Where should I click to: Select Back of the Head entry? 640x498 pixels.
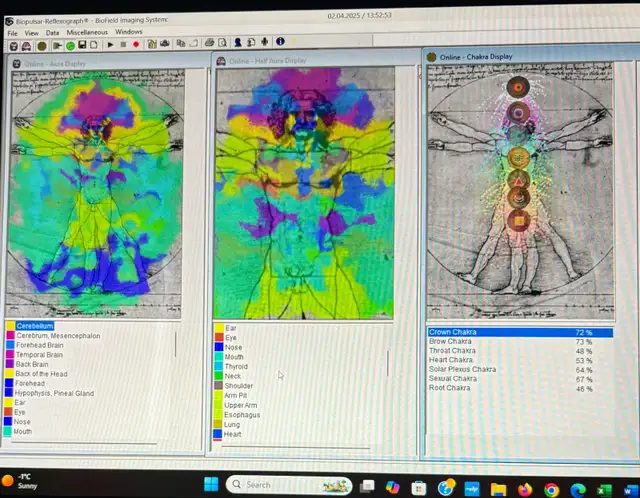(41, 374)
